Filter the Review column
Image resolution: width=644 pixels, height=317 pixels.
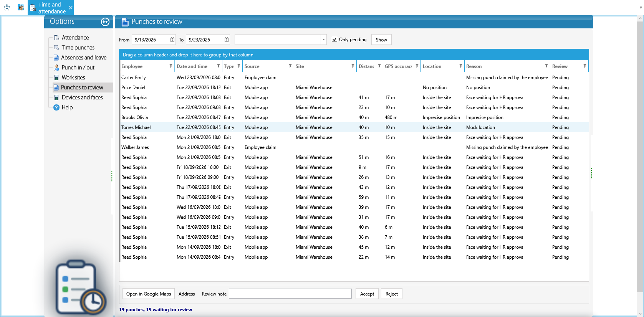pos(585,66)
